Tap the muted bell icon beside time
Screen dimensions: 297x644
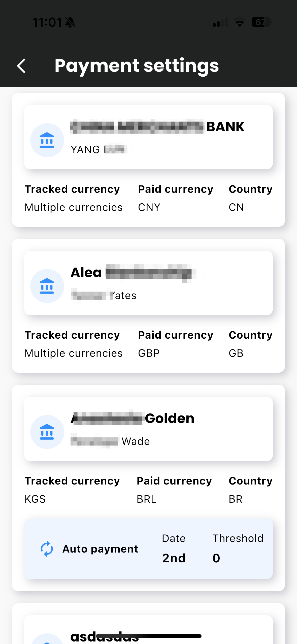(x=70, y=22)
